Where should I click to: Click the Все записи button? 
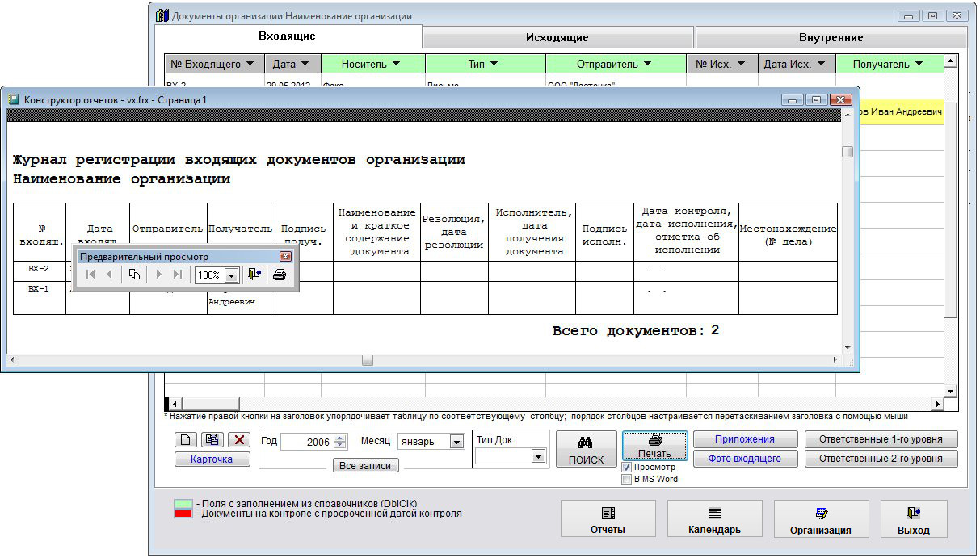tap(365, 466)
